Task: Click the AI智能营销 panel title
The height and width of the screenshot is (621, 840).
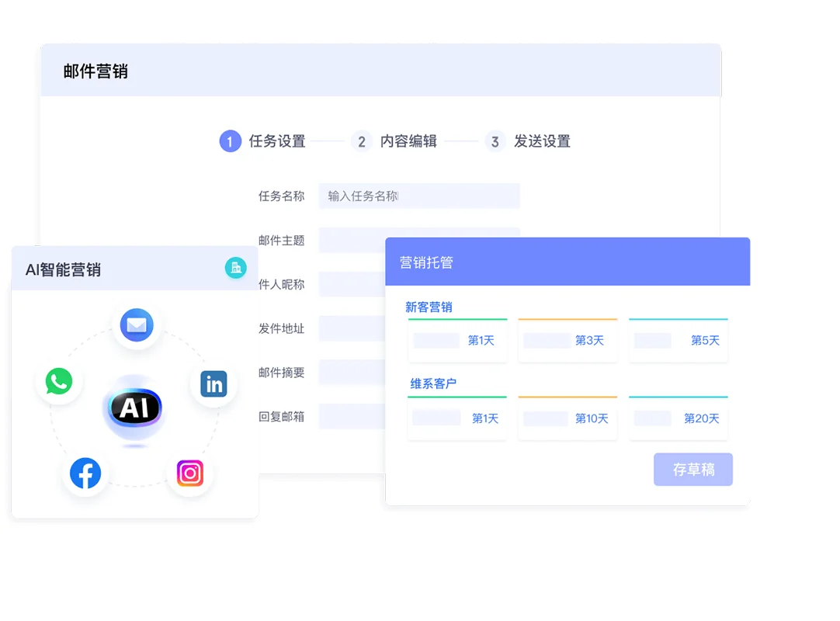Action: click(x=63, y=269)
